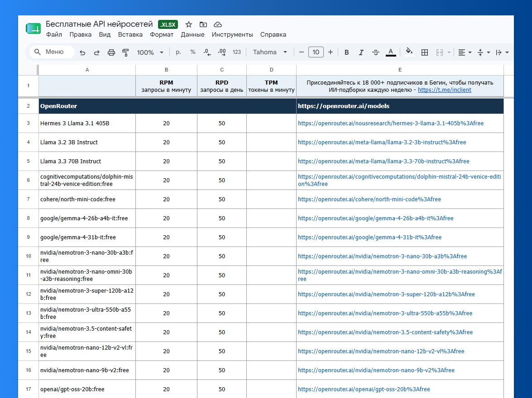Click the Merge cells icon
The image size is (532, 398).
440,52
